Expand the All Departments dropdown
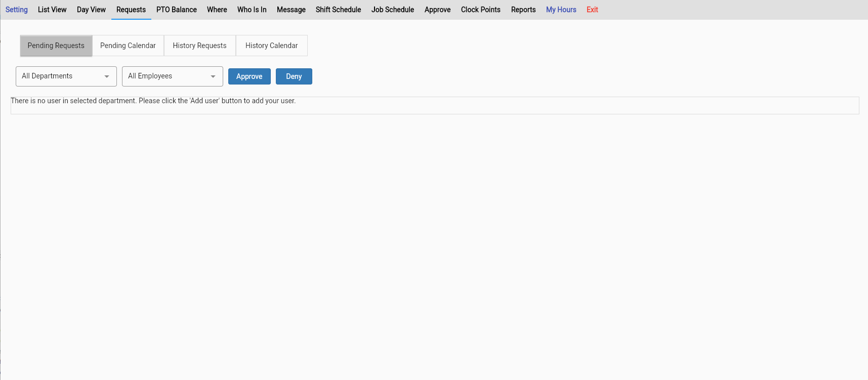 pyautogui.click(x=66, y=76)
